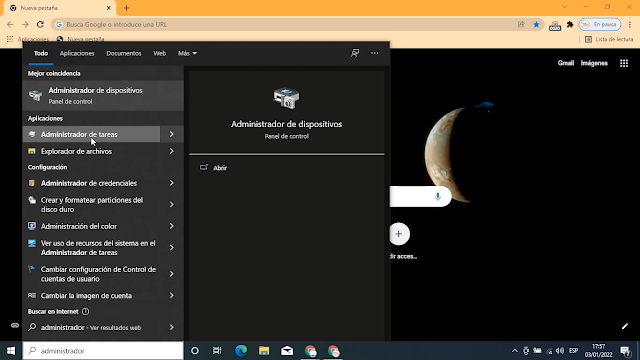Open Imágenes link on Google page

(594, 63)
